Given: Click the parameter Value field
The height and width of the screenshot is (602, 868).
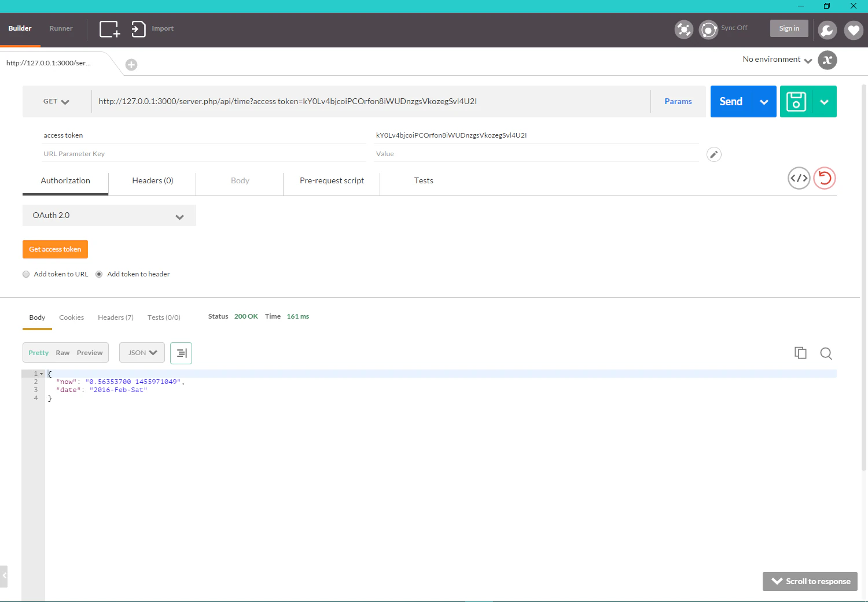Looking at the screenshot, I should click(536, 154).
